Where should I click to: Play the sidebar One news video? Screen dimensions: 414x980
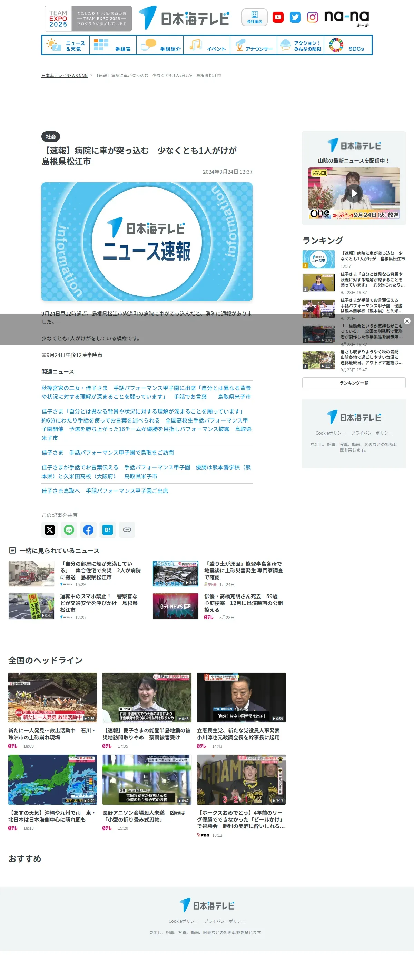coord(354,193)
